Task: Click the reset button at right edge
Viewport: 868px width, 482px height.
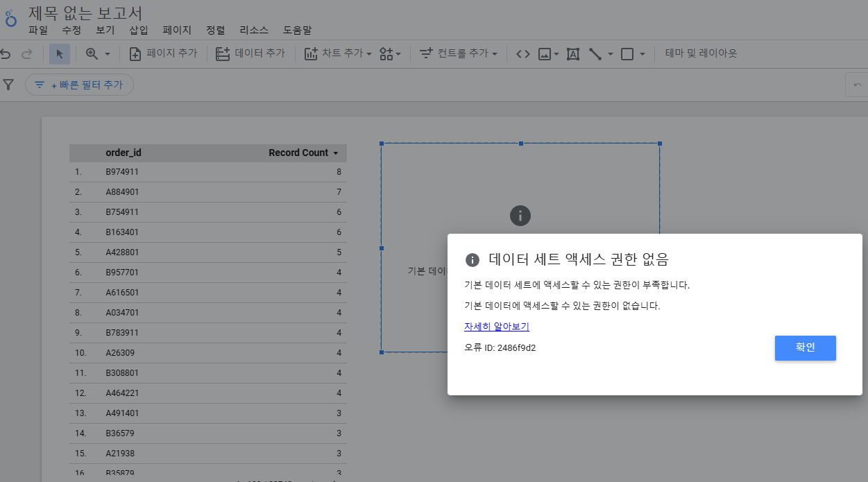Action: pos(857,85)
